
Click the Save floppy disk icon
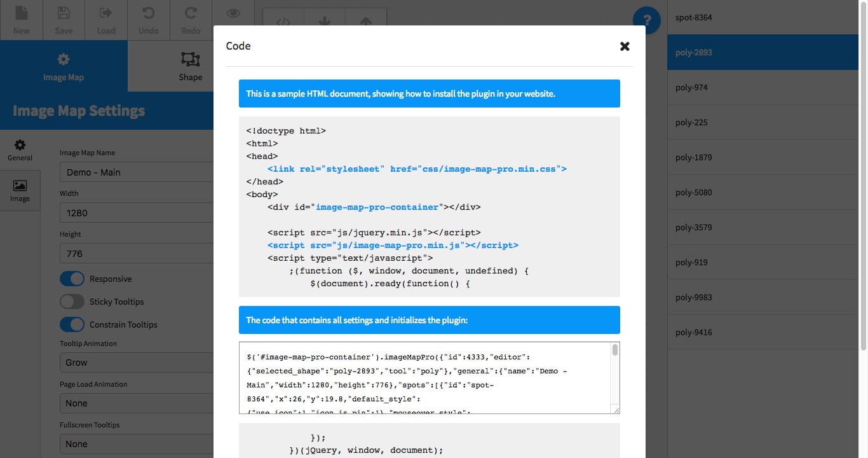click(x=64, y=13)
